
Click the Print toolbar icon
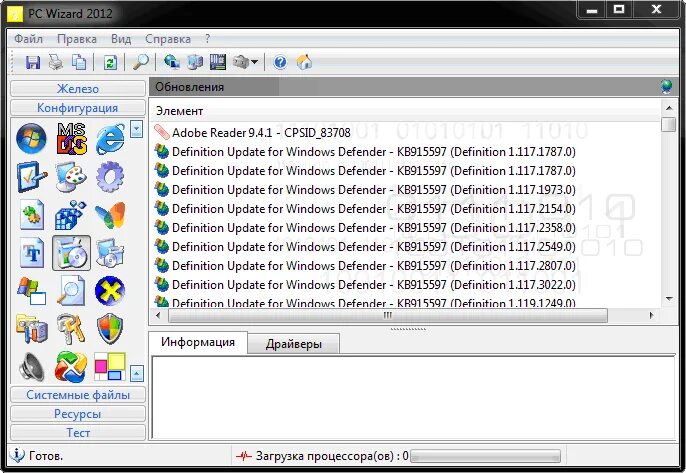(56, 62)
